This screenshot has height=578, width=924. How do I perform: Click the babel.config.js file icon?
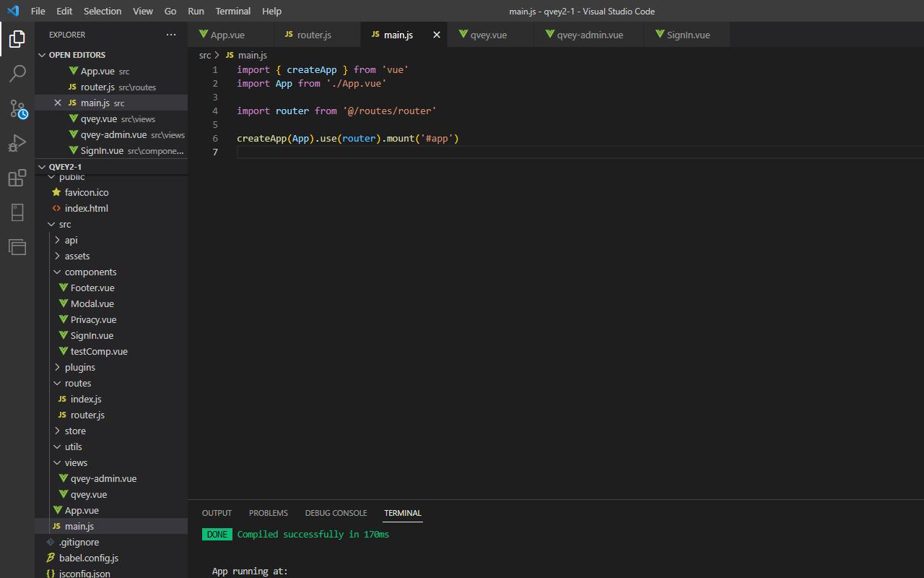pos(51,558)
